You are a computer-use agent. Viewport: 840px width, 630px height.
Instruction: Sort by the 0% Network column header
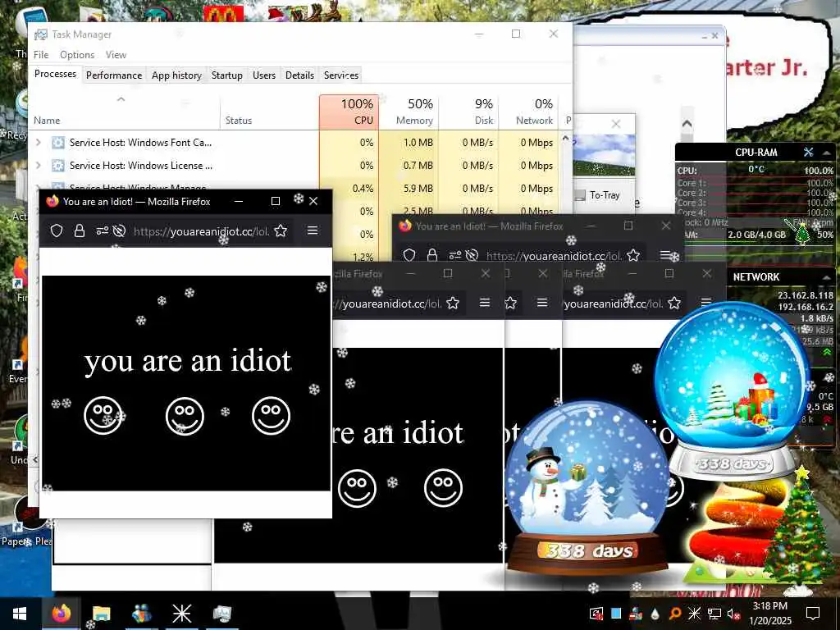(x=529, y=112)
